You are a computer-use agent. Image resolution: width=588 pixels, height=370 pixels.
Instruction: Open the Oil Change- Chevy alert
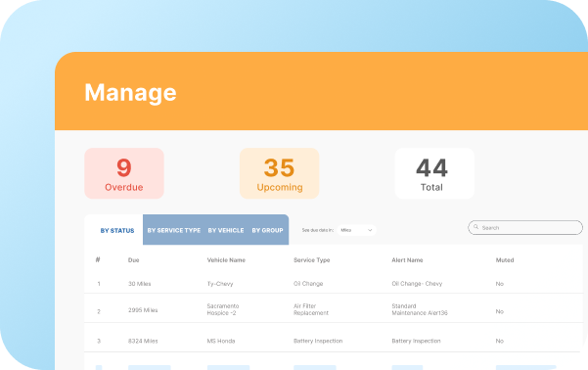[x=417, y=284]
